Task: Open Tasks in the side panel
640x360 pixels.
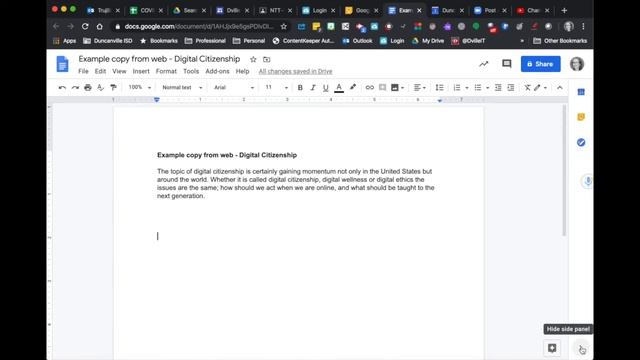Action: click(x=581, y=142)
